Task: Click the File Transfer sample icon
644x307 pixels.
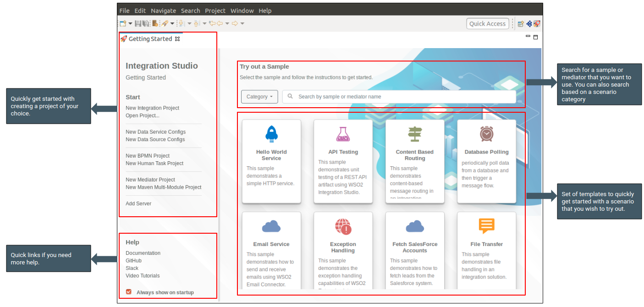Action: pos(486,225)
